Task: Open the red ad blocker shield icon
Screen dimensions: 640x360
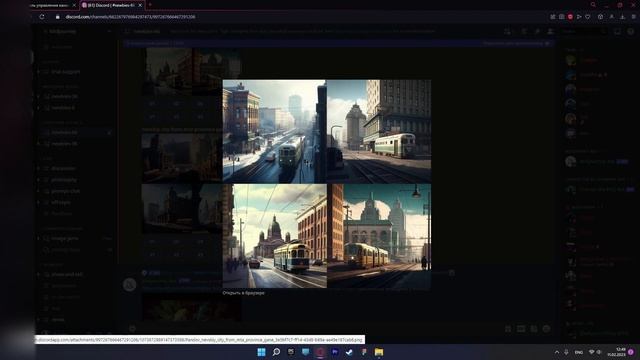Action: point(570,17)
